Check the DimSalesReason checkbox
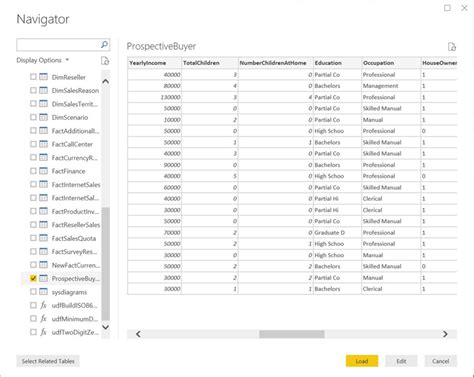Viewport: 474px width, 377px height. [x=33, y=90]
